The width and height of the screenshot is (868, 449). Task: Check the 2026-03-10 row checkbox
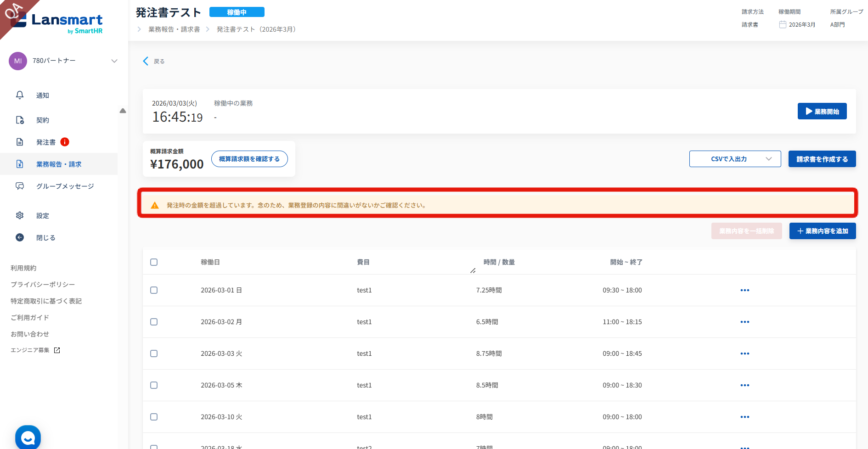(x=154, y=417)
